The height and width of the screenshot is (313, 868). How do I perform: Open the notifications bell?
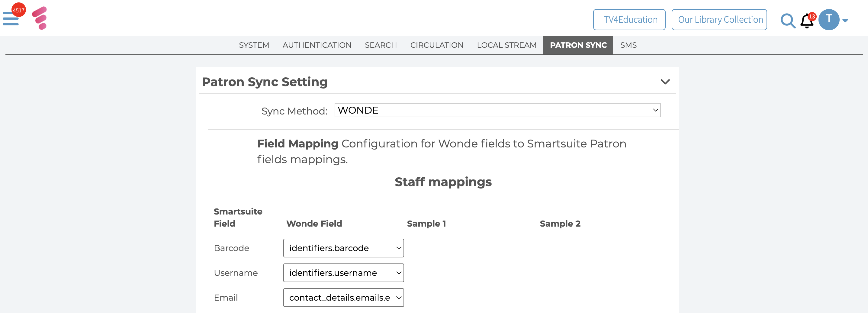(806, 21)
